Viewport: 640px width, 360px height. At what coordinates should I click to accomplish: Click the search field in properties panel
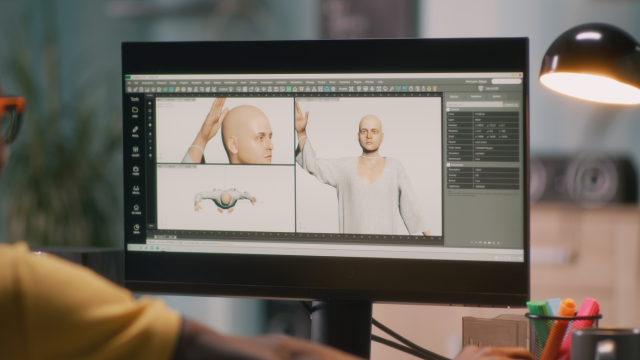[x=475, y=104]
